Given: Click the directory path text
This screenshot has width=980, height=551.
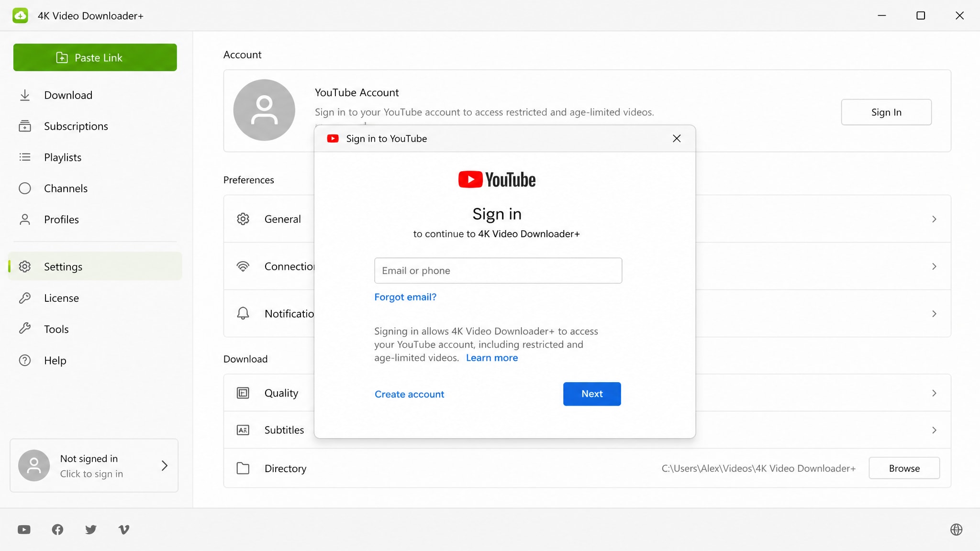Looking at the screenshot, I should (x=758, y=468).
